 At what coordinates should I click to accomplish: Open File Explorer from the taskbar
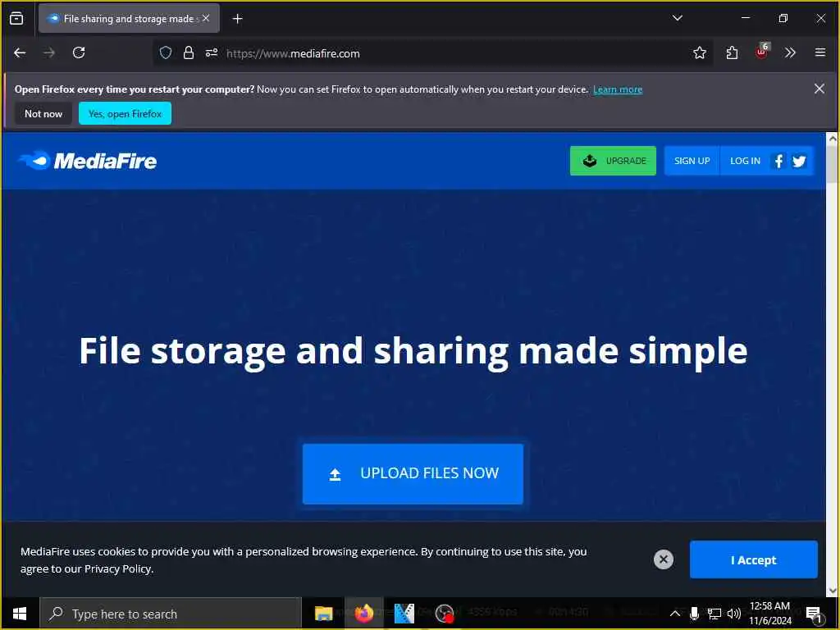323,614
